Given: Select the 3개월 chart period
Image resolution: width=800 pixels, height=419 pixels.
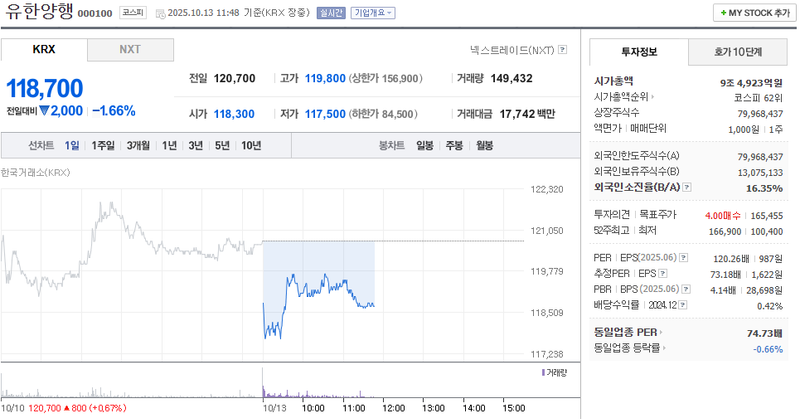Looking at the screenshot, I should 138,145.
